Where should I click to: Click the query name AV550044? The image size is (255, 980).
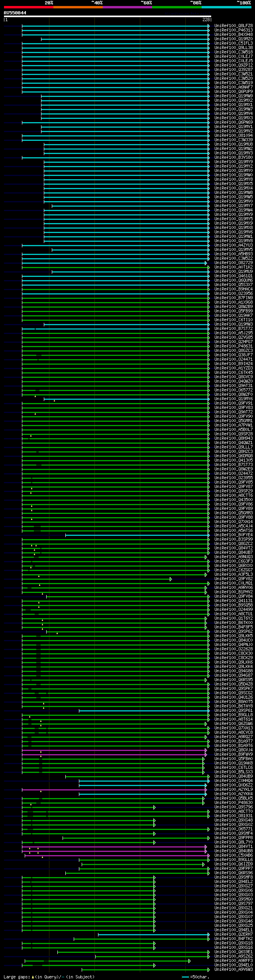pyautogui.click(x=15, y=13)
